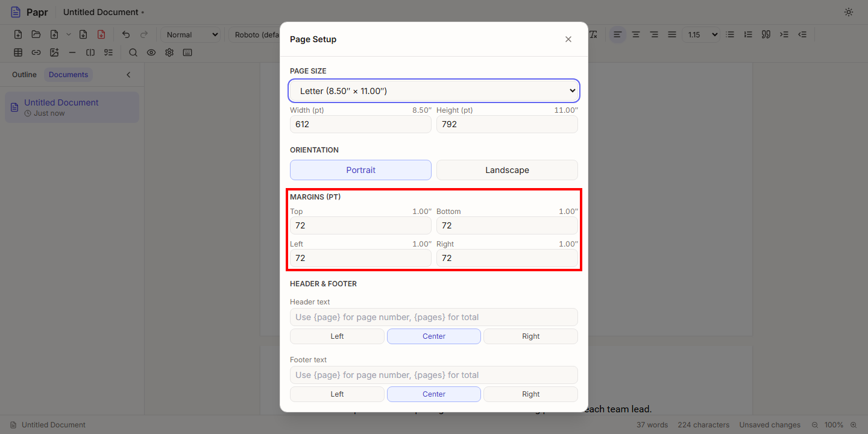Align header text Left

click(x=337, y=336)
